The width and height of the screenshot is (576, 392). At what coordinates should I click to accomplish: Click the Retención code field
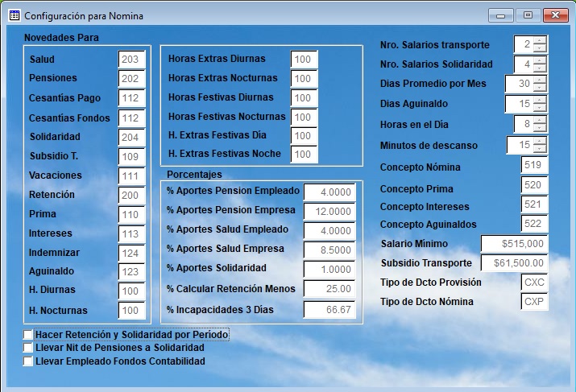tap(132, 196)
